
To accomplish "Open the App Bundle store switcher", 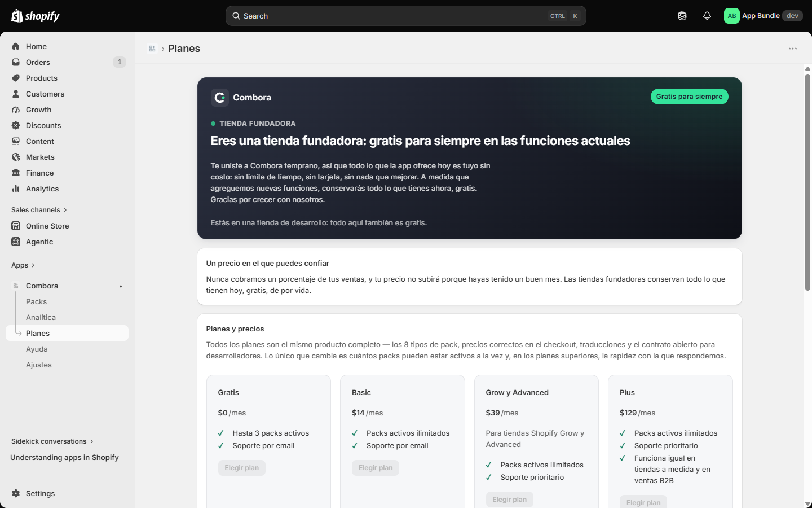I will point(763,16).
